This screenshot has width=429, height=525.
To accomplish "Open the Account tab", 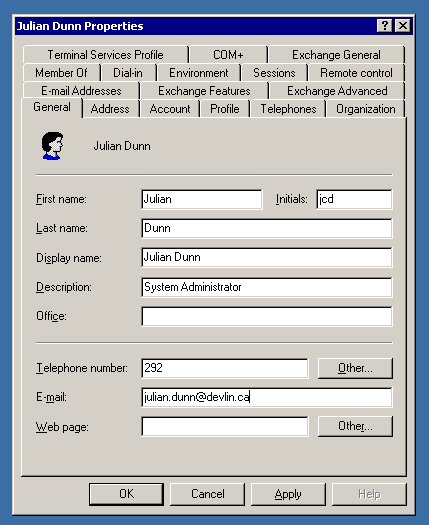I will (170, 109).
